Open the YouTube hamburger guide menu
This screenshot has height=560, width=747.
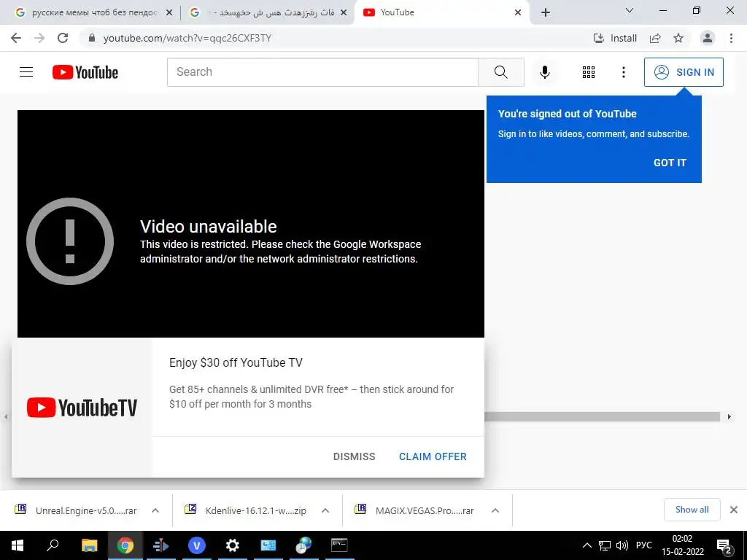point(26,72)
